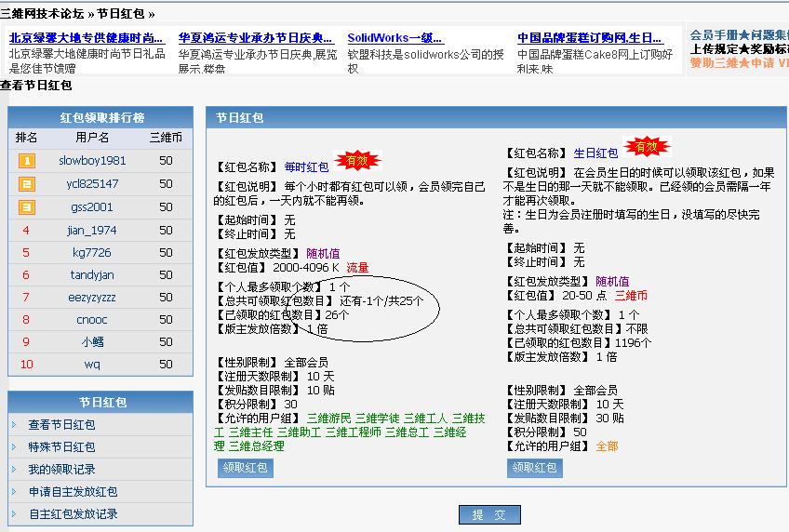Go to 节日红包 breadcrumb link
This screenshot has width=789, height=532.
coord(121,14)
